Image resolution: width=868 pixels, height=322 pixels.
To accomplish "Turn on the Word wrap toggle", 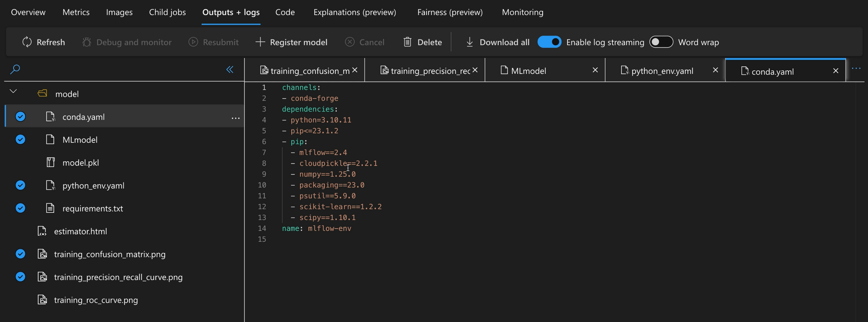I will [x=661, y=42].
